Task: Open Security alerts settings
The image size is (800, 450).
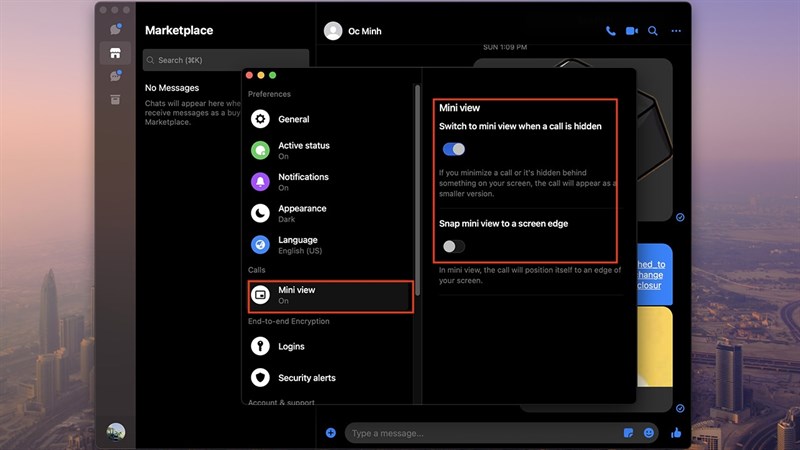Action: coord(330,378)
